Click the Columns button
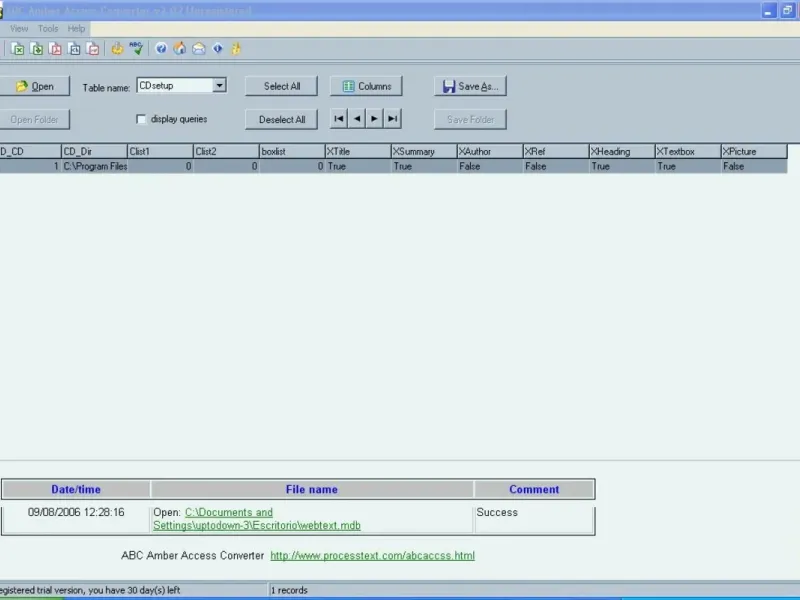 (x=366, y=86)
